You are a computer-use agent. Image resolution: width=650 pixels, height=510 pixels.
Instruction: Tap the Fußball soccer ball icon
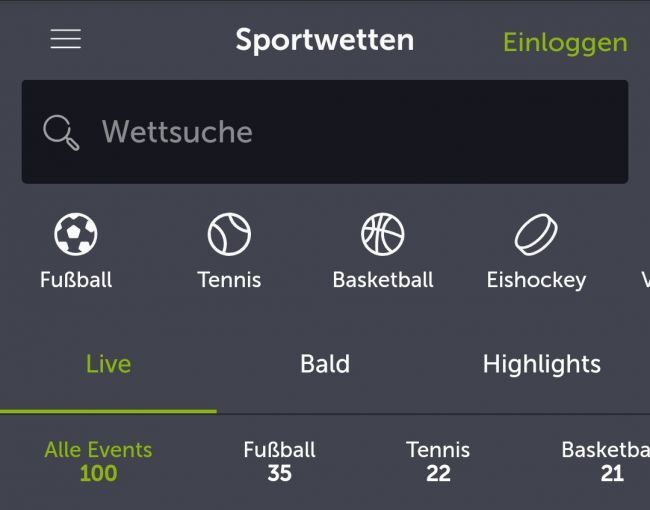(75, 234)
